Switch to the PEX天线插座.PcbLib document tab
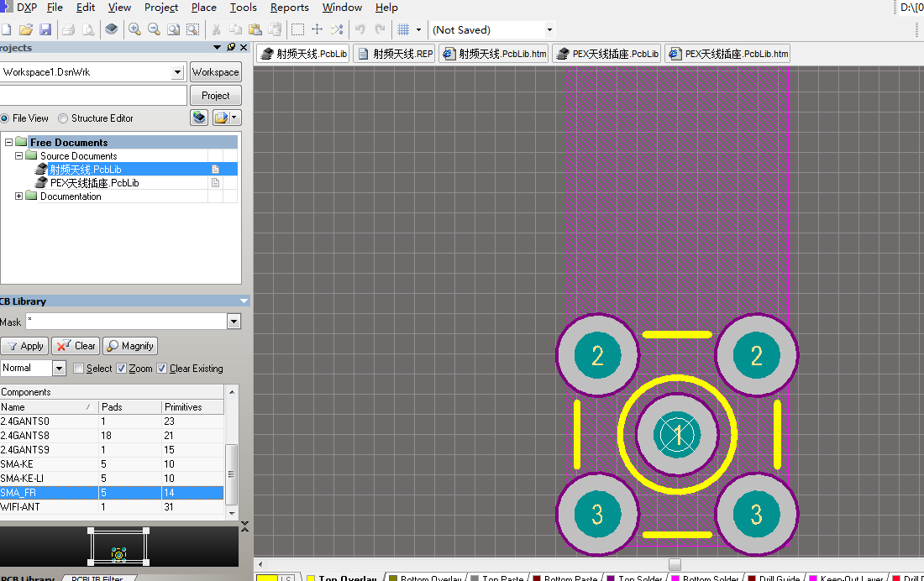 pos(607,55)
